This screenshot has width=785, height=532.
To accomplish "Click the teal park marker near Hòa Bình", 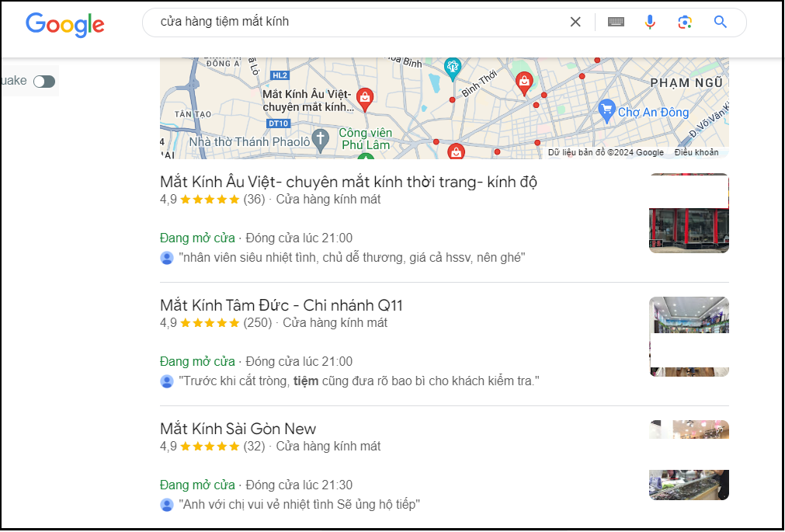I will 453,69.
